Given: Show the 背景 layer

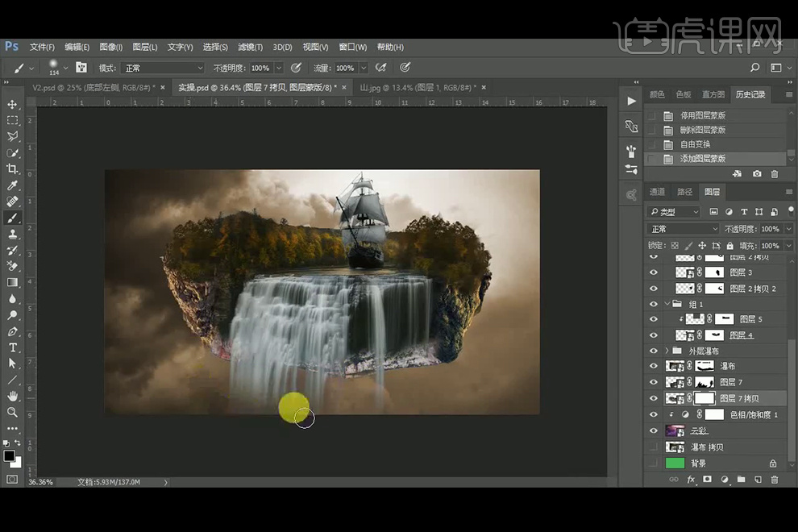Looking at the screenshot, I should [654, 463].
